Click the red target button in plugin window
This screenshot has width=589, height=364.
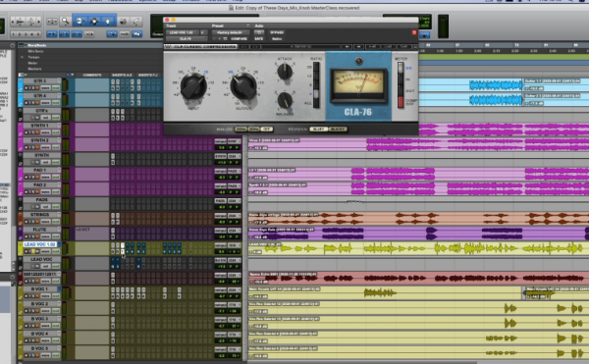[414, 32]
